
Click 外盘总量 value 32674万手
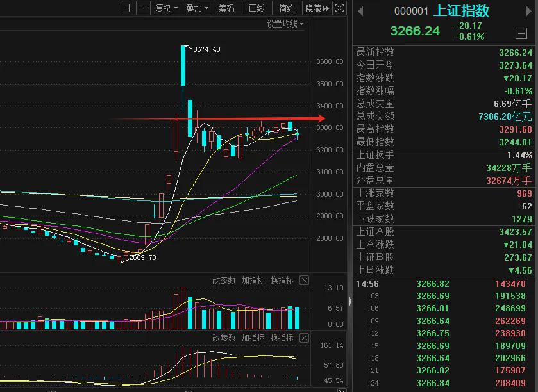tap(509, 181)
